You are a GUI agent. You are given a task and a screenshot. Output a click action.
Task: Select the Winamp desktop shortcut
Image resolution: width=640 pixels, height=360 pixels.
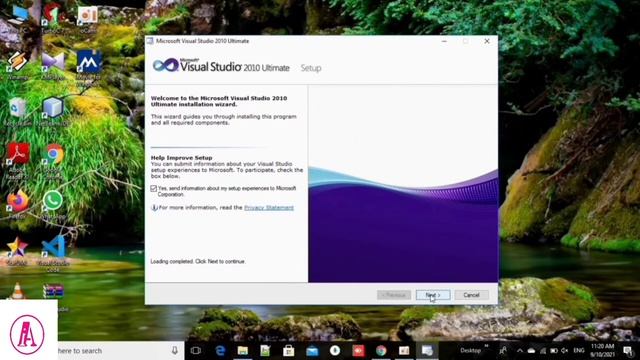(18, 65)
